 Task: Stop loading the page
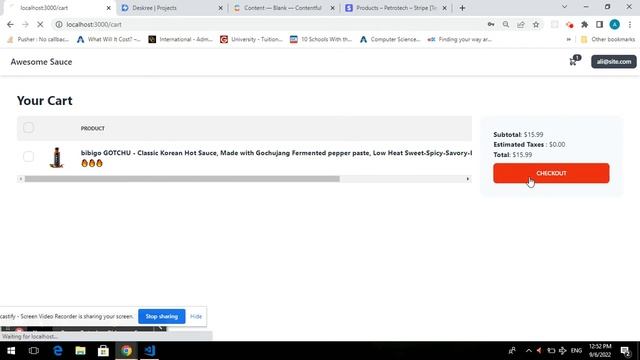point(40,24)
